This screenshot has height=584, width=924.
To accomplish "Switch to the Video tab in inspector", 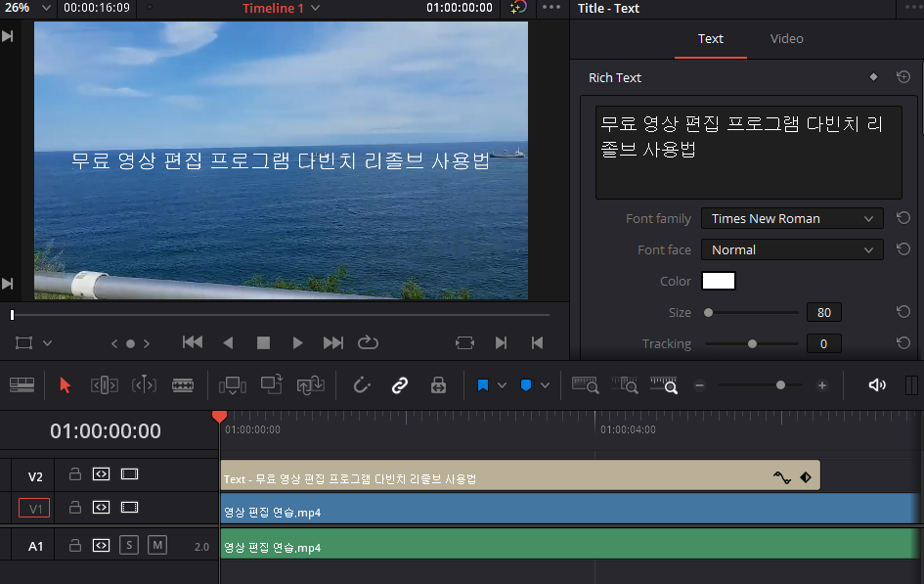I will [787, 39].
